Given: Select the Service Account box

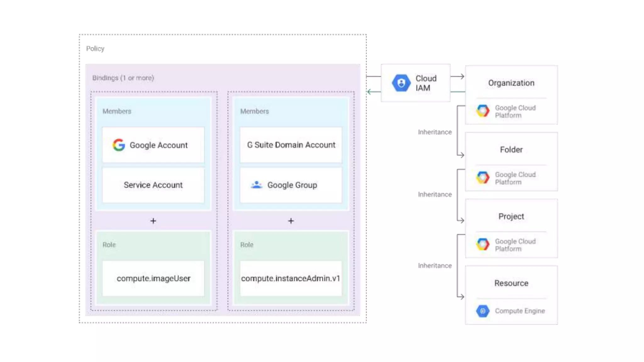Looking at the screenshot, I should coord(153,185).
